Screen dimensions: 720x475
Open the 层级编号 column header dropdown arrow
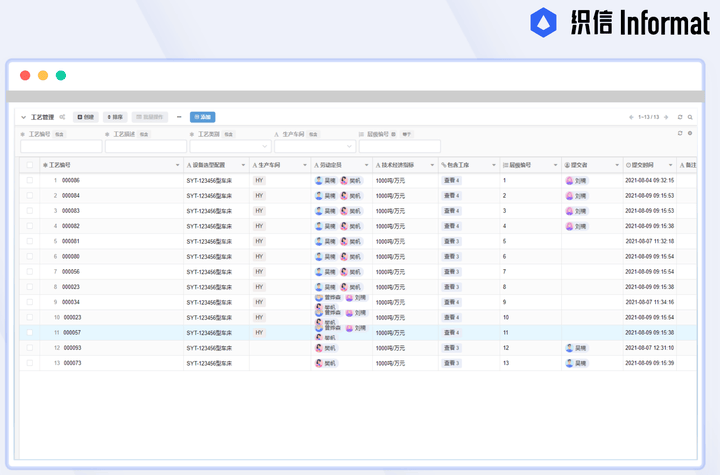click(x=555, y=165)
